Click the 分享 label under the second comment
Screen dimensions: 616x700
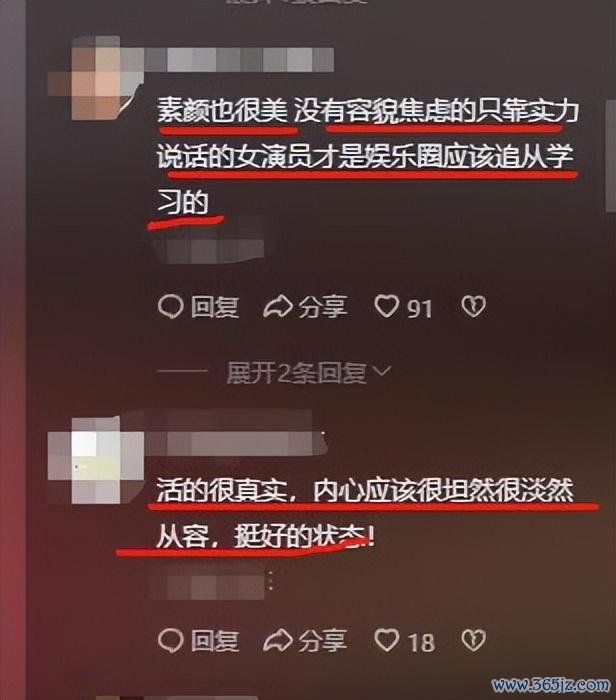pos(323,641)
